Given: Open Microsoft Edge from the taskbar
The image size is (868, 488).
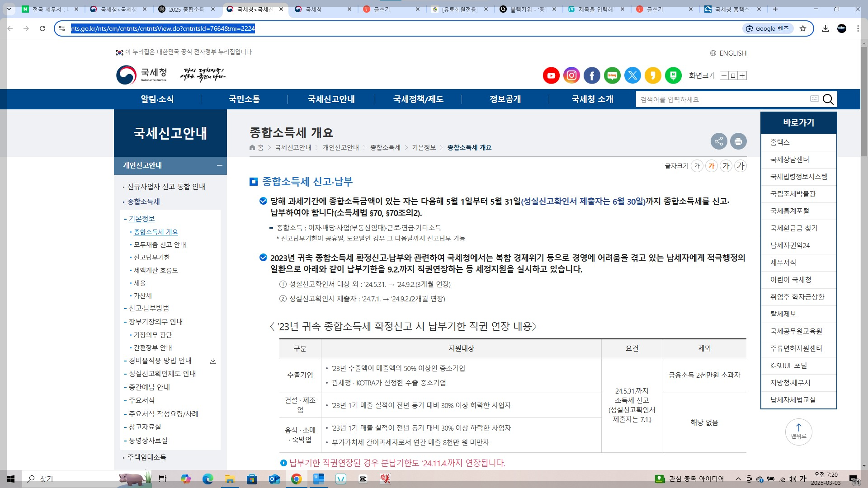Looking at the screenshot, I should (208, 479).
